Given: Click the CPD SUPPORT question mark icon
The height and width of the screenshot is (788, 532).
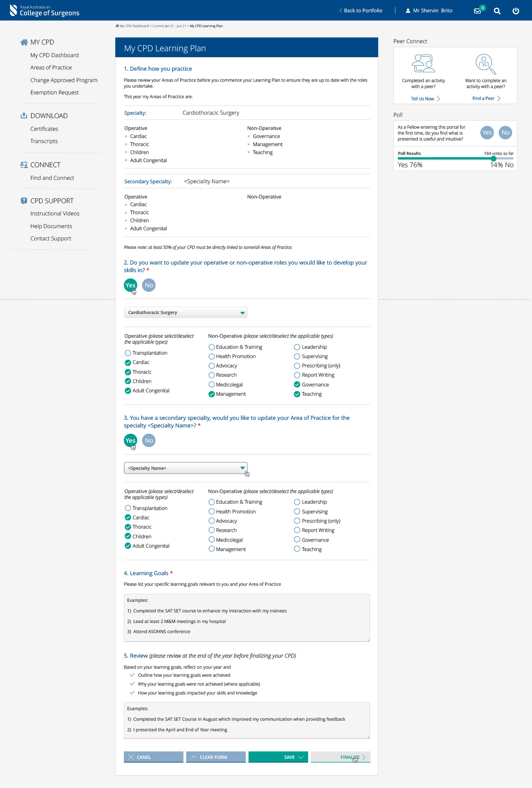Looking at the screenshot, I should pyautogui.click(x=24, y=201).
